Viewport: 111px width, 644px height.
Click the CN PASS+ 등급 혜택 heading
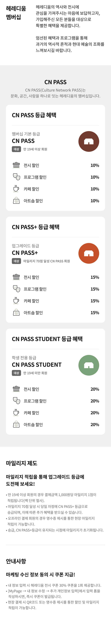(36, 227)
